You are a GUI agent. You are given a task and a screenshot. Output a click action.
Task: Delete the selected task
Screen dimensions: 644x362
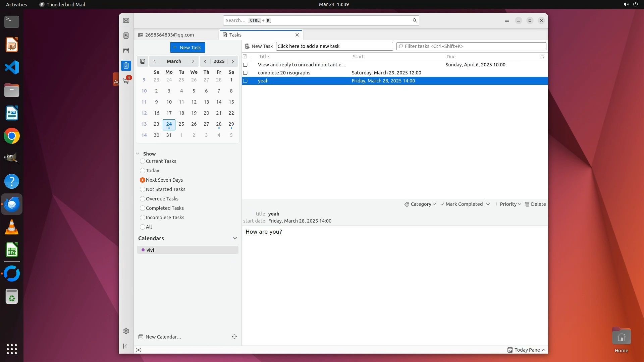pyautogui.click(x=535, y=204)
